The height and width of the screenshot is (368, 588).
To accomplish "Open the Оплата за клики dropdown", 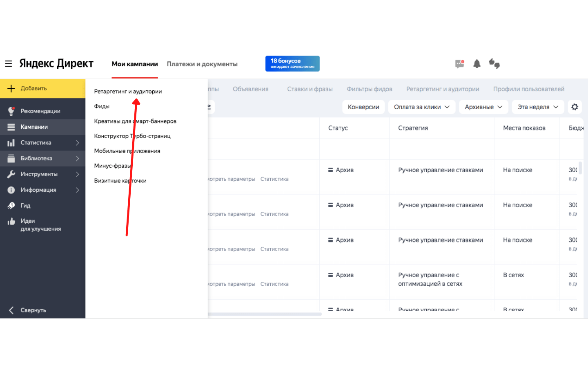I will [x=421, y=107].
